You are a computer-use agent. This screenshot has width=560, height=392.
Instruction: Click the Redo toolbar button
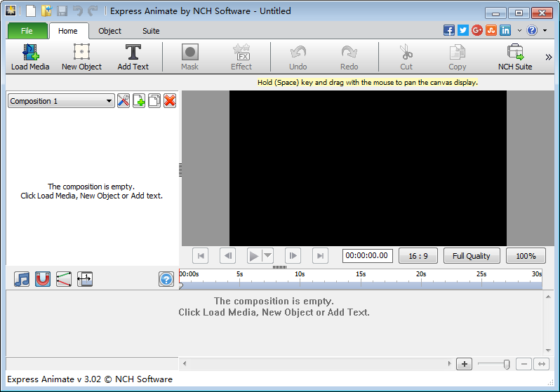(349, 57)
